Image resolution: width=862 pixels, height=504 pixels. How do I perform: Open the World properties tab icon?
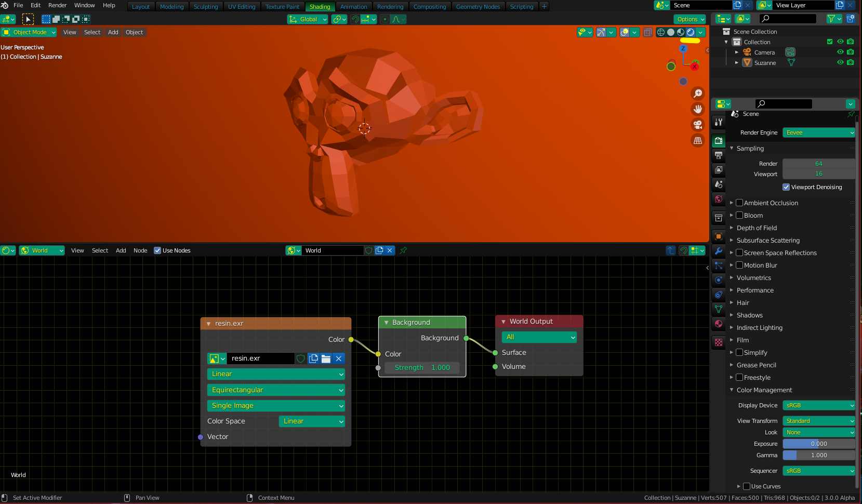[x=719, y=199]
